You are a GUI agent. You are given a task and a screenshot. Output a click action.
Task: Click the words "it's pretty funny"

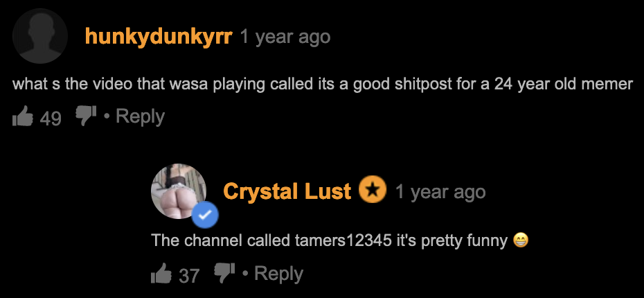pyautogui.click(x=452, y=241)
